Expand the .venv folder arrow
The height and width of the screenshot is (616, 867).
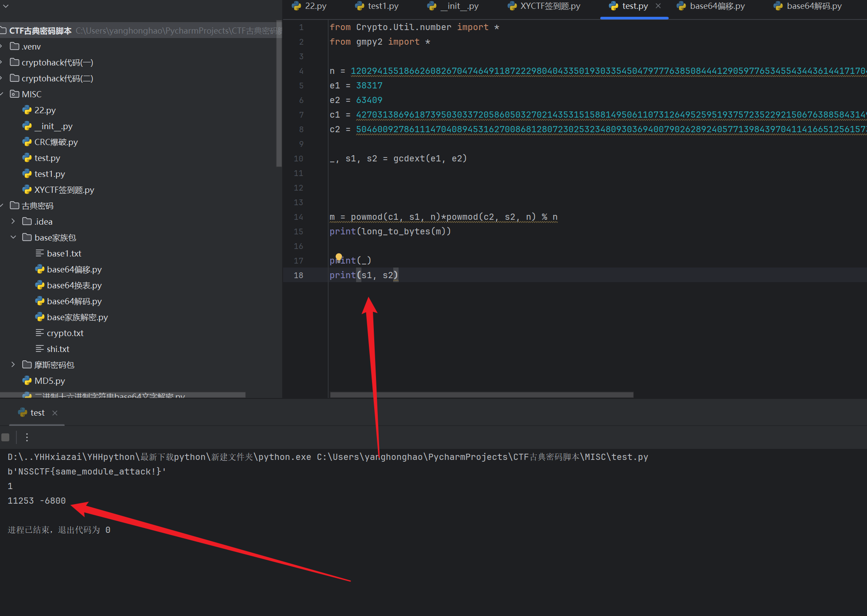tap(2, 46)
